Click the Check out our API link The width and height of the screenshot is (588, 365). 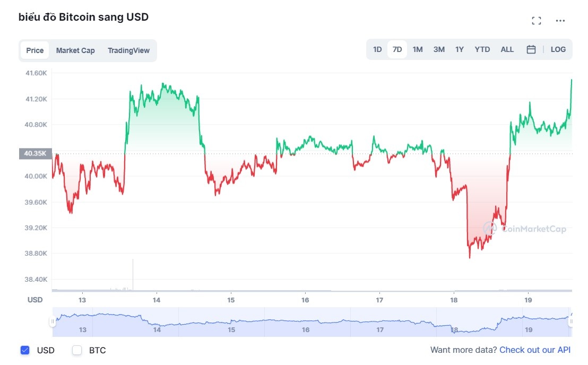tap(534, 350)
